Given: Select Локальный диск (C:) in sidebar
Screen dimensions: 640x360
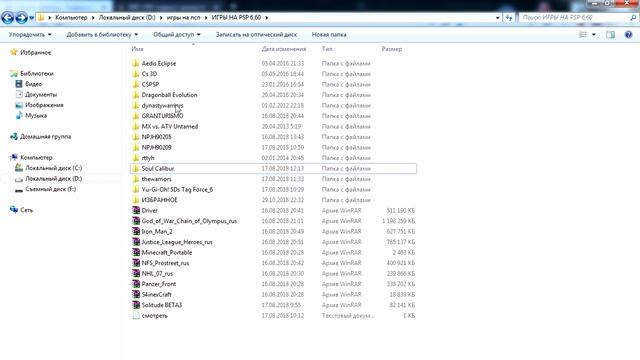Looking at the screenshot, I should click(53, 168).
